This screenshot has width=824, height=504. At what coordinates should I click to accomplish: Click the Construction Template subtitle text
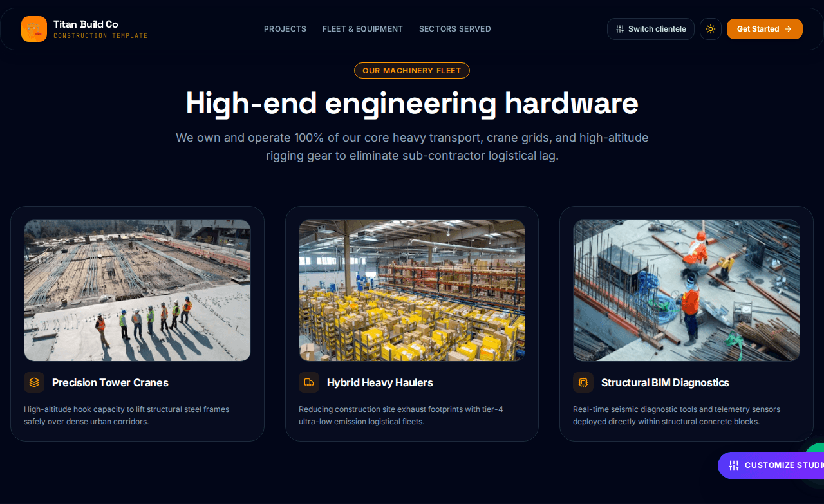(x=100, y=36)
